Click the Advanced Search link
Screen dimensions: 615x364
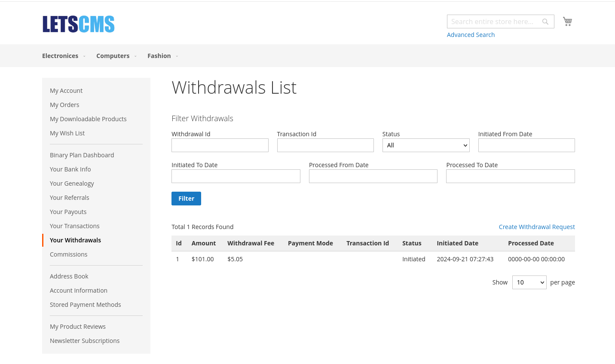(471, 34)
